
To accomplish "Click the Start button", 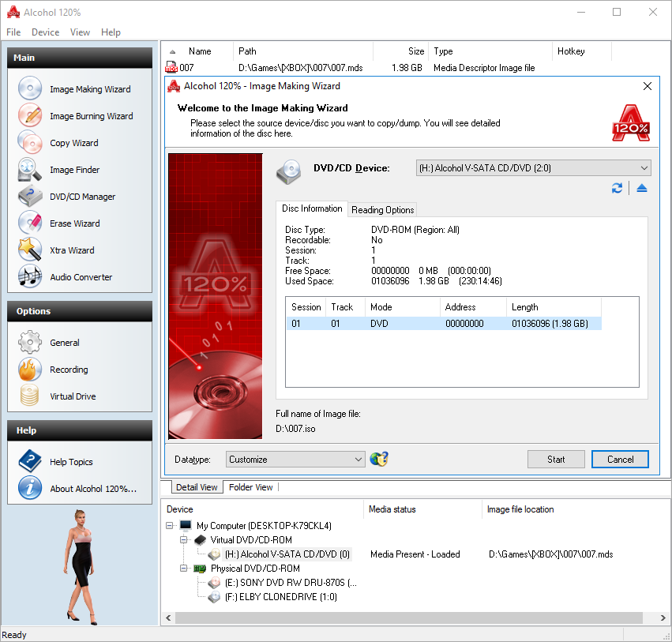I will (x=556, y=460).
